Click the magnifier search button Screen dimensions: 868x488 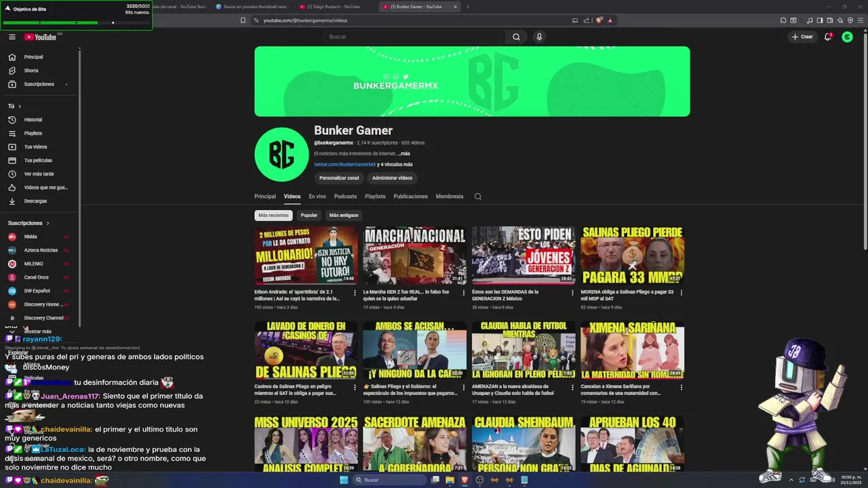(516, 37)
